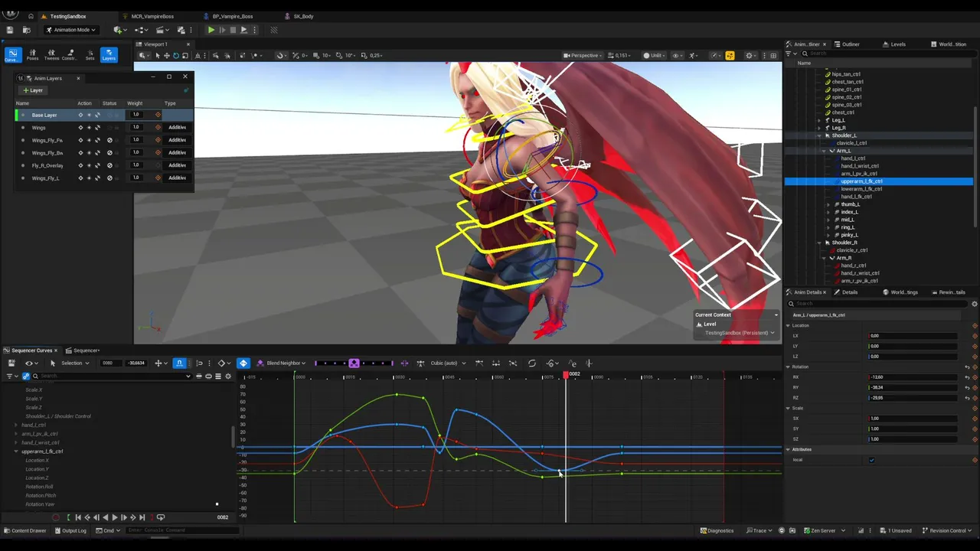Toggle mute status on Wings_Fly_L layer
Image resolution: width=980 pixels, height=551 pixels.
(x=109, y=178)
